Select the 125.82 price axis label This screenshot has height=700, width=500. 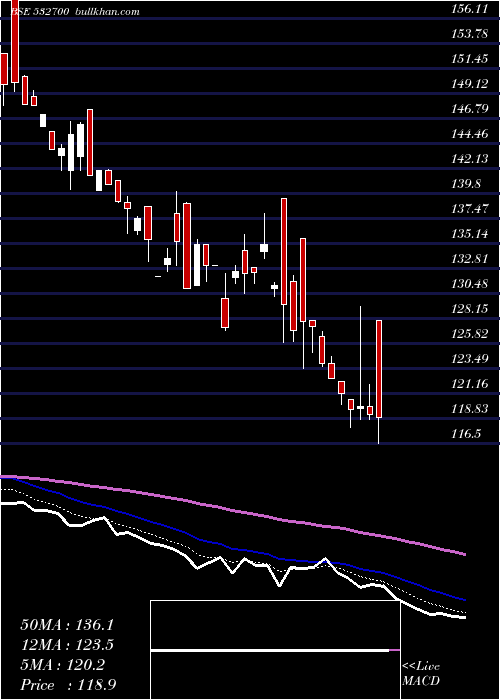pyautogui.click(x=470, y=334)
